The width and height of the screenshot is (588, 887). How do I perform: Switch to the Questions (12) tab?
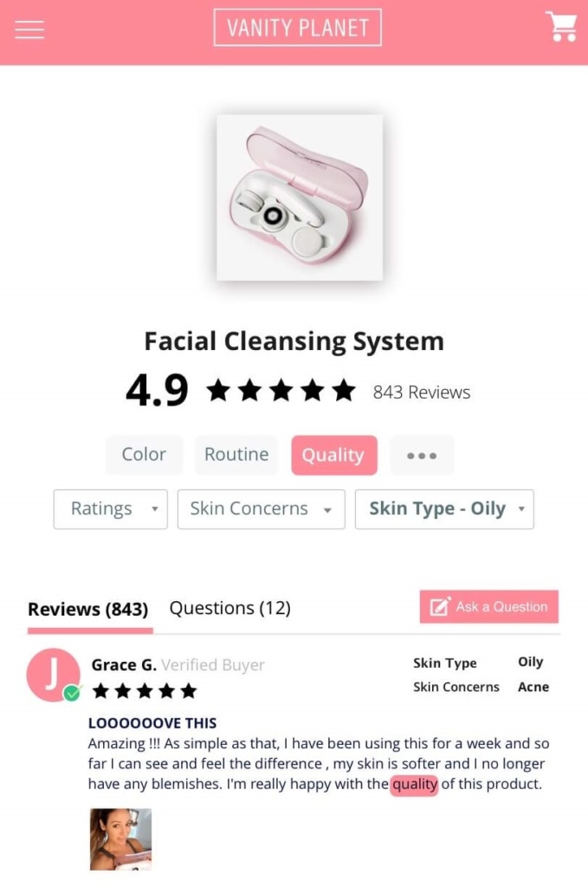pos(230,608)
